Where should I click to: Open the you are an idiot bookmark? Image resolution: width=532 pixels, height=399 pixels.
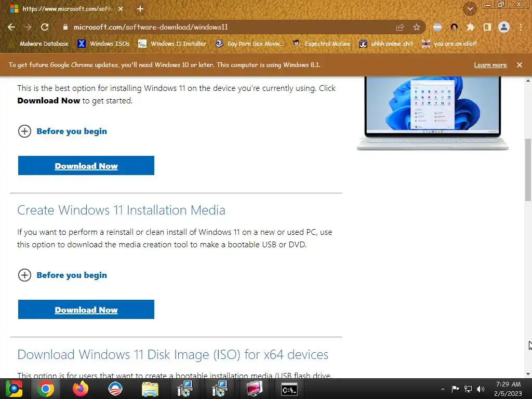pyautogui.click(x=449, y=44)
